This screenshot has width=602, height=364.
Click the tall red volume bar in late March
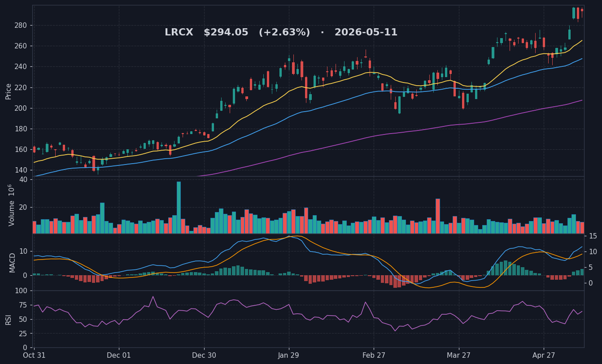pos(438,216)
